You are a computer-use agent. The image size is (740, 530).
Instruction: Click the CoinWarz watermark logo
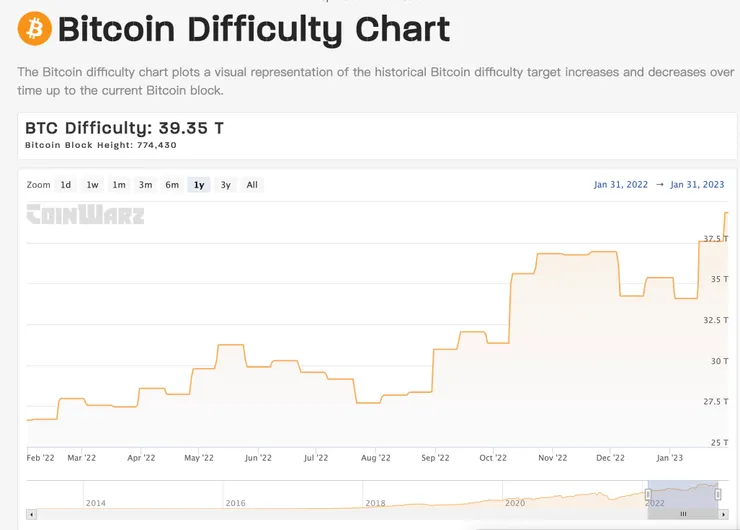(x=85, y=214)
